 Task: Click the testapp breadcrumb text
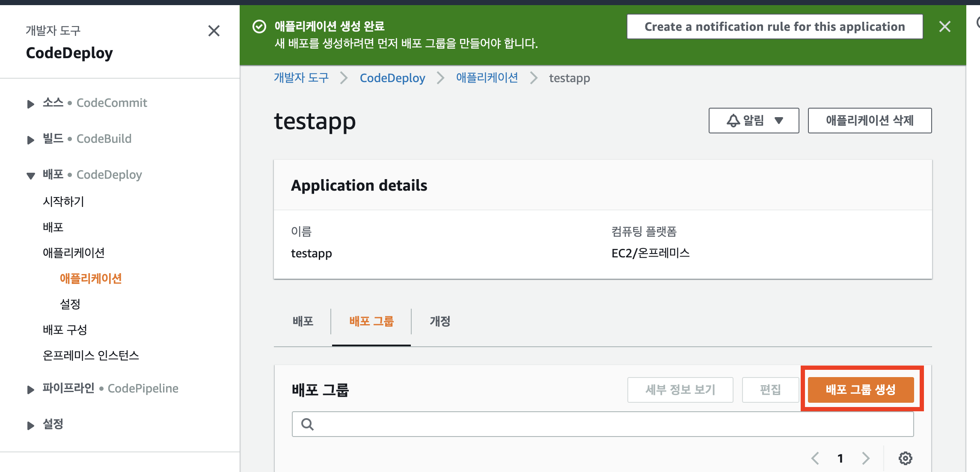click(569, 78)
